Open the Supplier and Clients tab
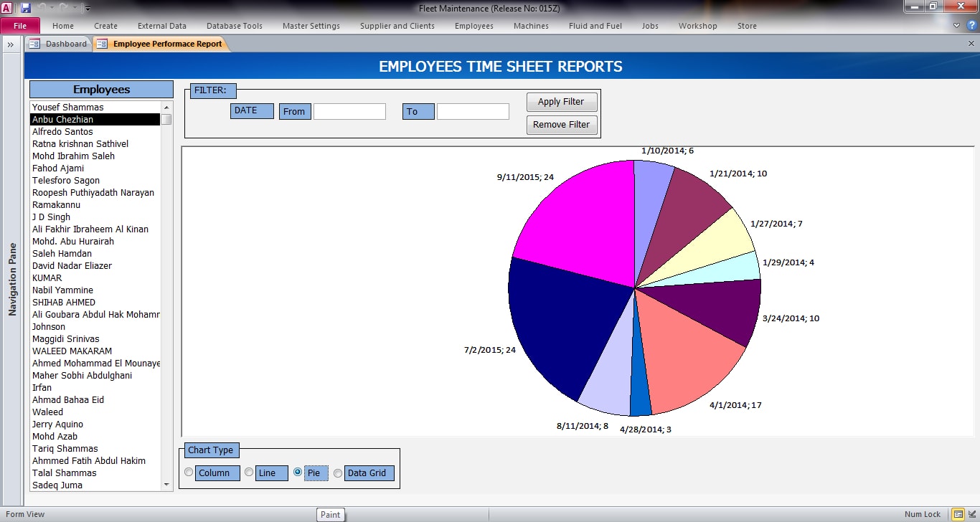Screen dimensions: 980x522 pyautogui.click(x=397, y=26)
